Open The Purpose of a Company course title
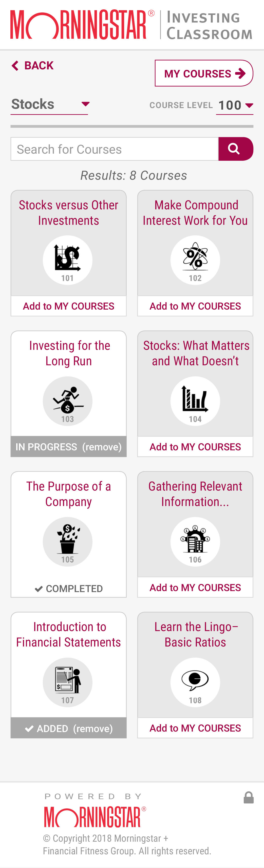Screen dimensions: 264x868 (68, 494)
